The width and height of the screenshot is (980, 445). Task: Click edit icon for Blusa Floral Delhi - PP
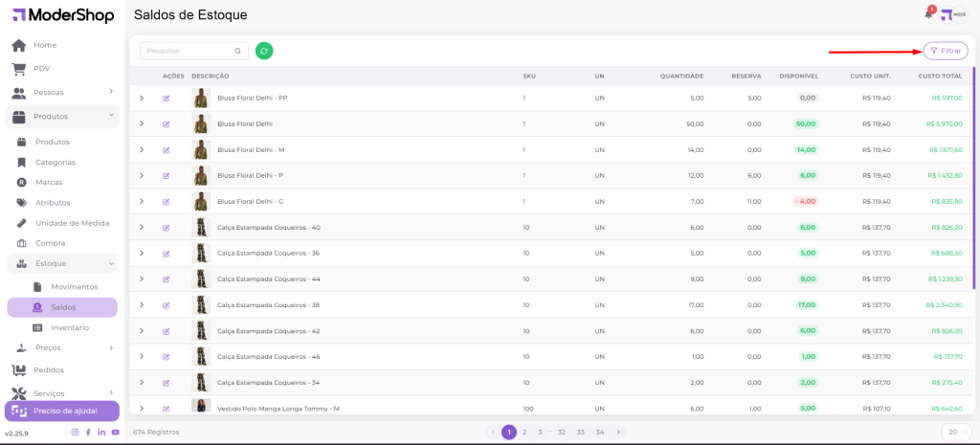point(167,98)
